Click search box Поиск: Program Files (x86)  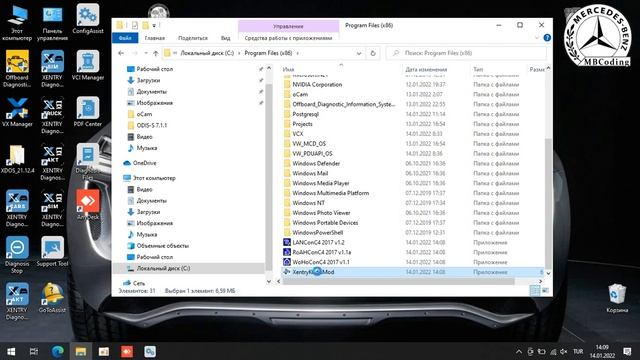(x=466, y=53)
